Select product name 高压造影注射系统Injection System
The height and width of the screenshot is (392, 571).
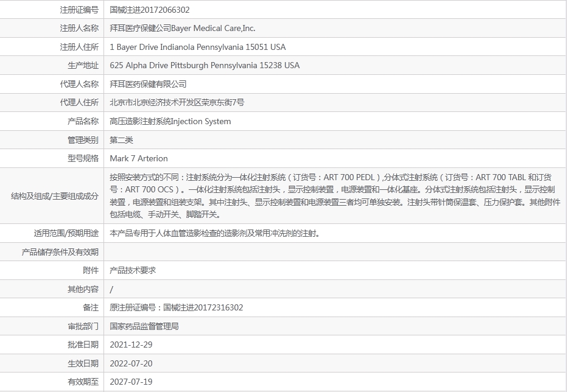[x=170, y=121]
